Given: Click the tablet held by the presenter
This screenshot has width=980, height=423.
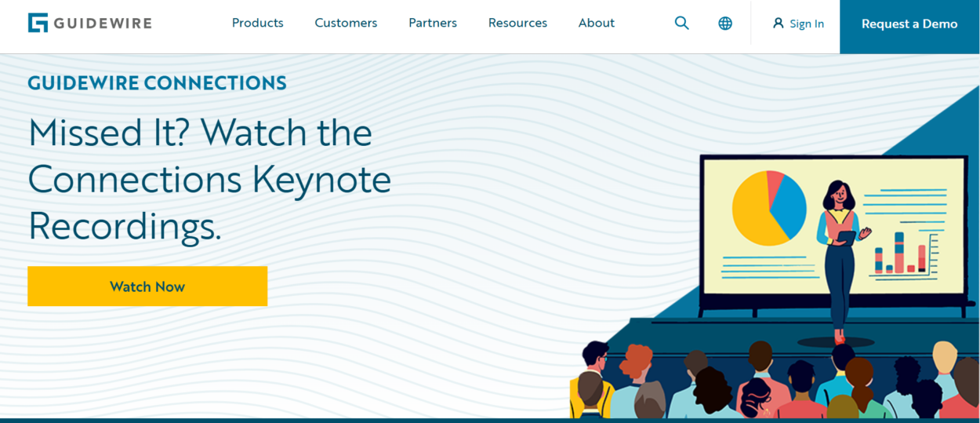Looking at the screenshot, I should [x=845, y=236].
